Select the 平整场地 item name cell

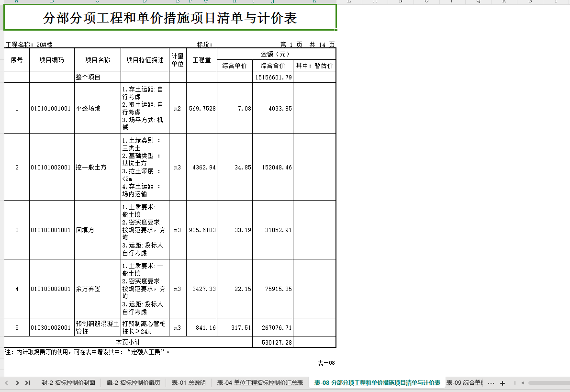coord(98,108)
